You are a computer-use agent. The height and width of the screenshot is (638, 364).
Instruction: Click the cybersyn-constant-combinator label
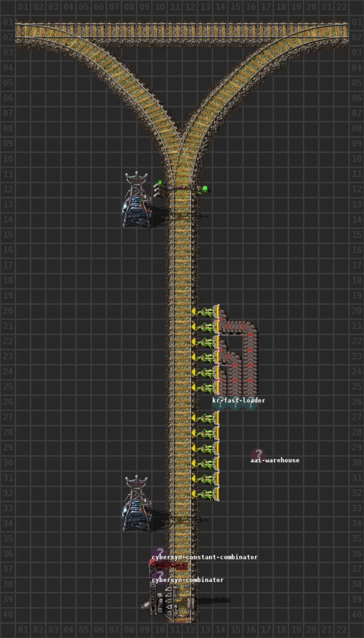pos(204,557)
